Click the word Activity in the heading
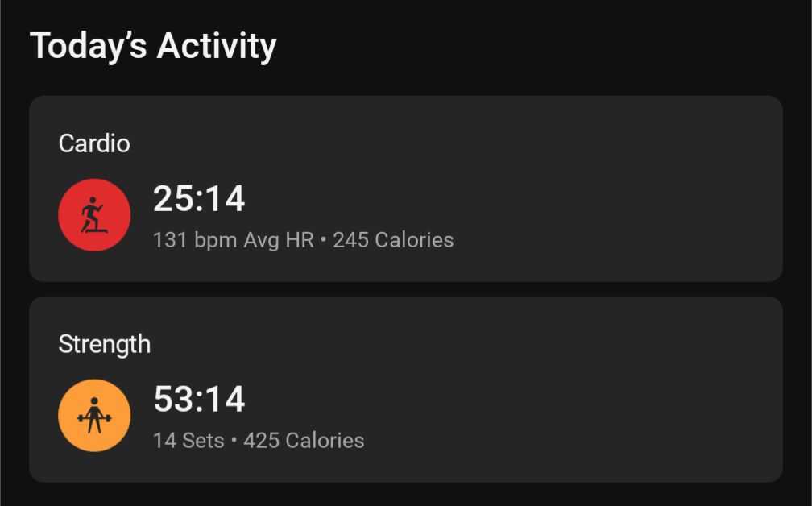This screenshot has width=812, height=506. [x=217, y=47]
